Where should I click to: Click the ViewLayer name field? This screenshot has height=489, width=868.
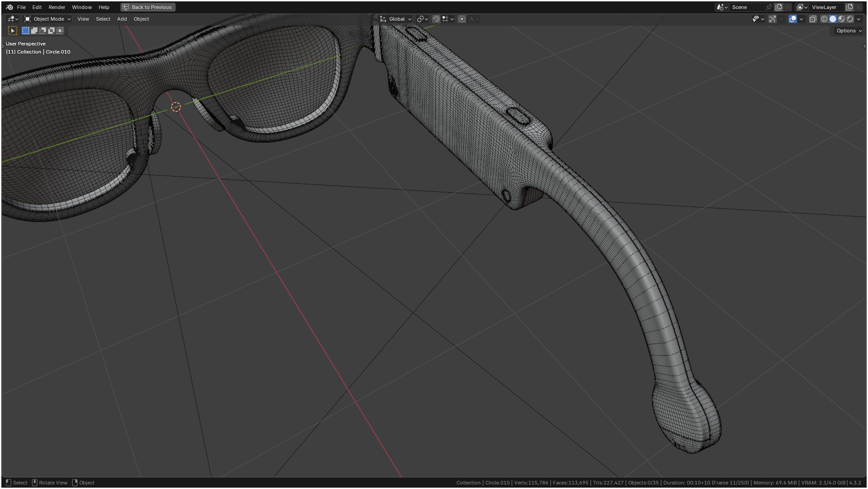(827, 7)
